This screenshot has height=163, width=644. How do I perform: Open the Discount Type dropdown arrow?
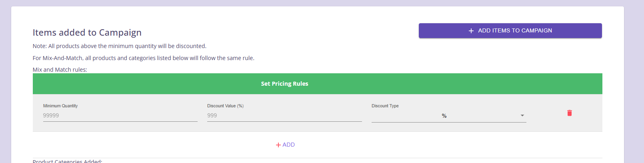tap(522, 115)
